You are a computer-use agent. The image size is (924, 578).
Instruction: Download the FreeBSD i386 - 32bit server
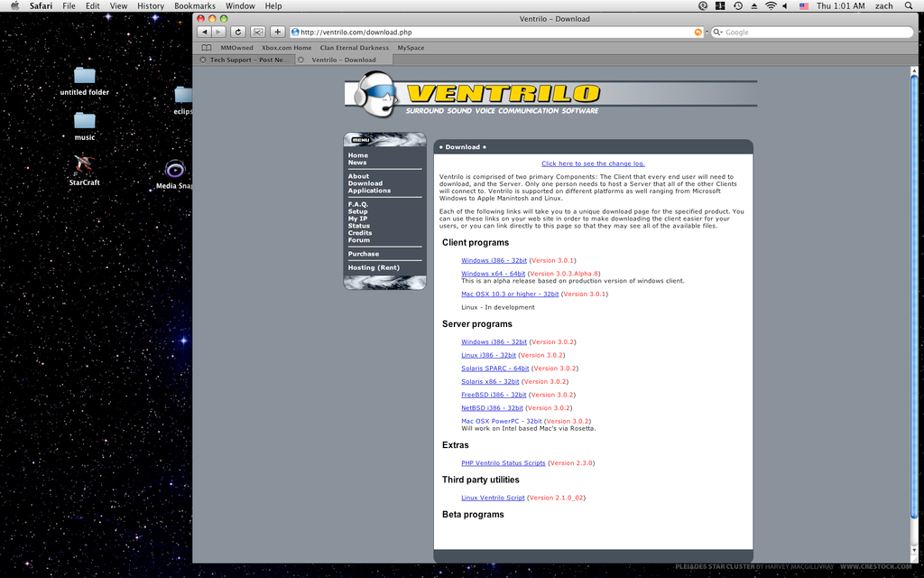494,395
